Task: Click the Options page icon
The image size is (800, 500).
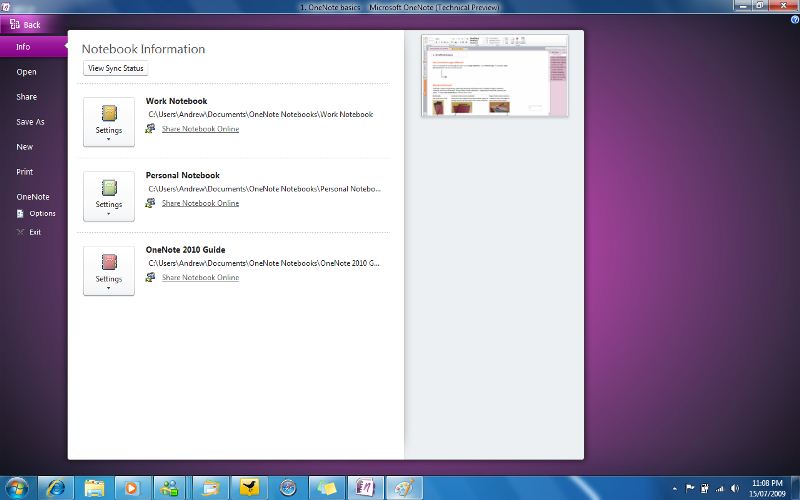Action: click(x=20, y=214)
